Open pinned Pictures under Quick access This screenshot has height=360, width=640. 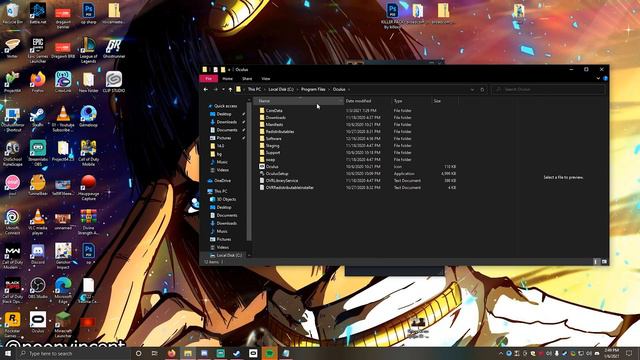[x=224, y=138]
